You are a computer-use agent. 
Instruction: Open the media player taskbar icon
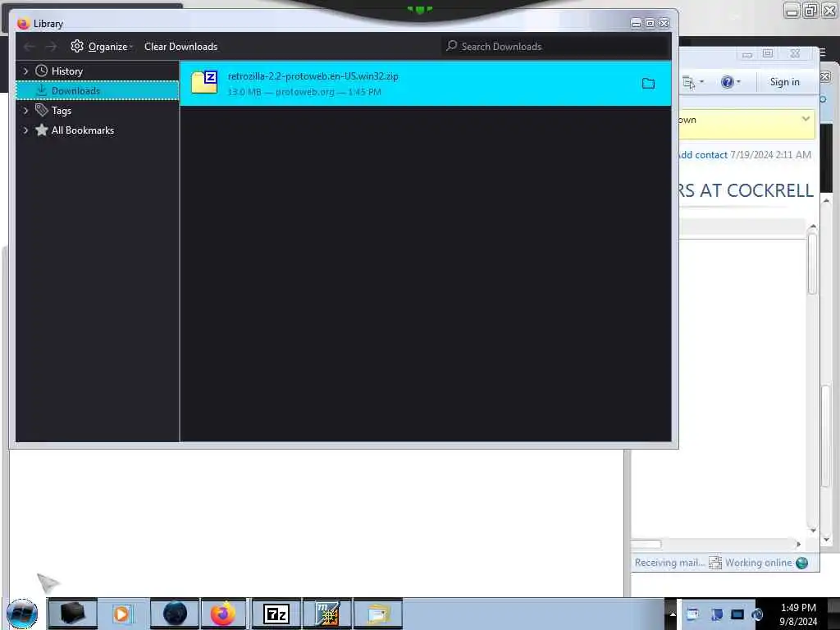point(121,614)
